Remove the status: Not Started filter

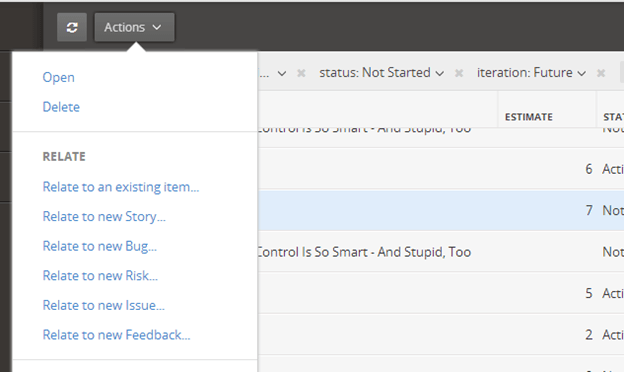tap(459, 73)
